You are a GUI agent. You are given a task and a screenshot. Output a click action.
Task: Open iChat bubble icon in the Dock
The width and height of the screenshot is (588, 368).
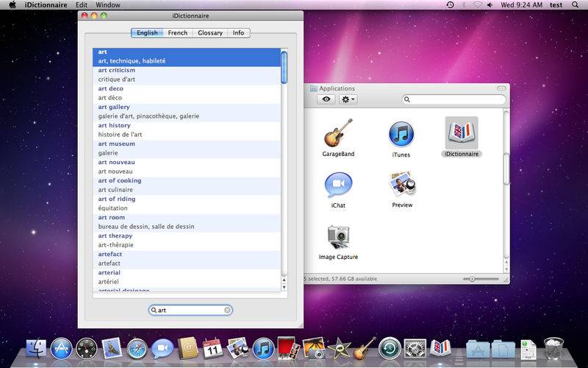tap(162, 348)
